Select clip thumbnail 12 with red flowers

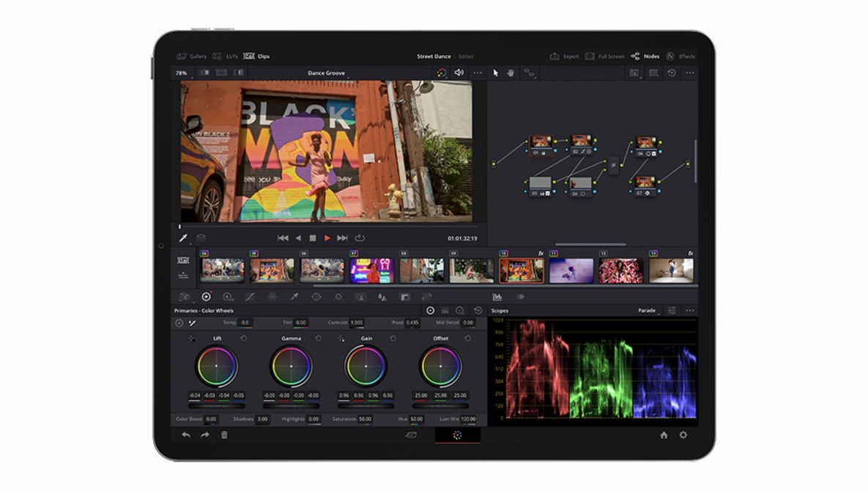621,270
